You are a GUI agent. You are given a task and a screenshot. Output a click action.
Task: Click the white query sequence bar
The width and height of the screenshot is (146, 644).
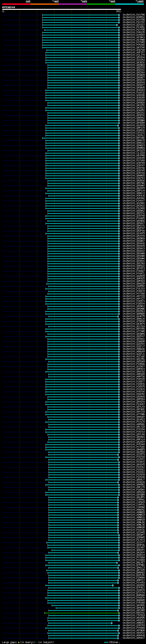click(61, 10)
